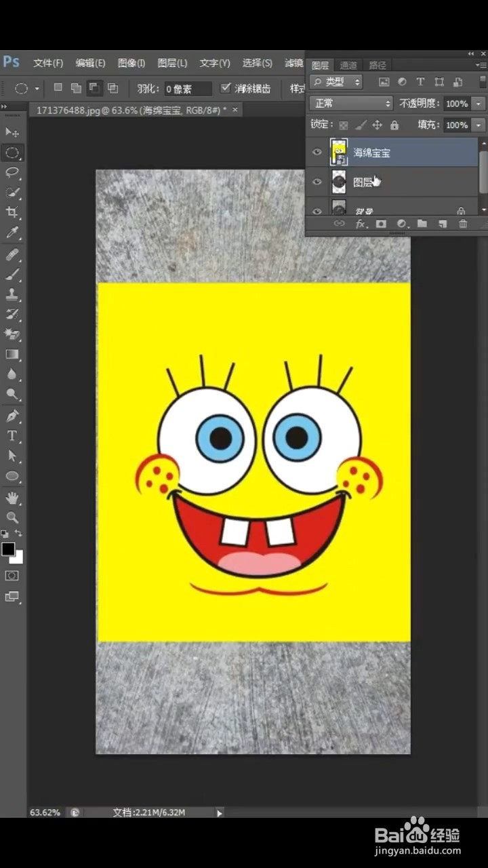The width and height of the screenshot is (488, 868).
Task: Lock transparent pixels
Action: 344,125
